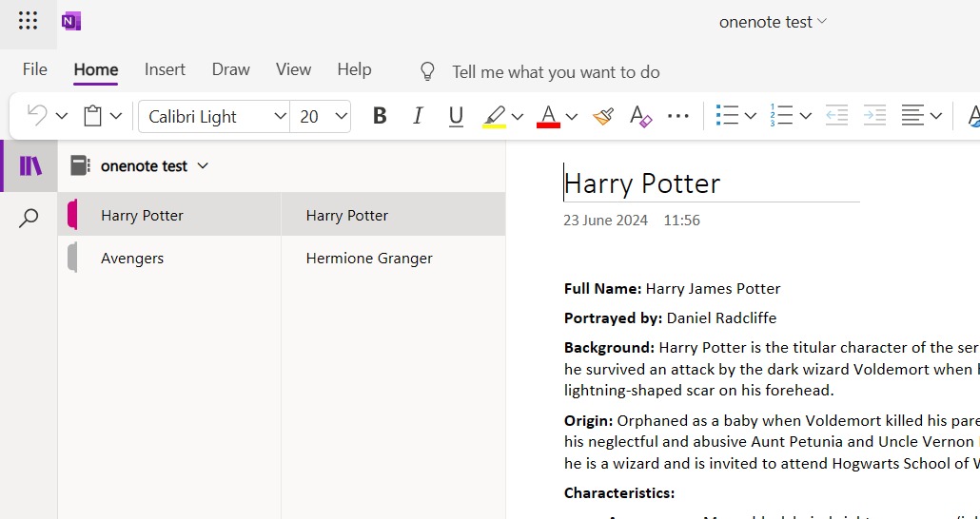The image size is (980, 519).
Task: Expand the font color options arrow
Action: pos(571,116)
